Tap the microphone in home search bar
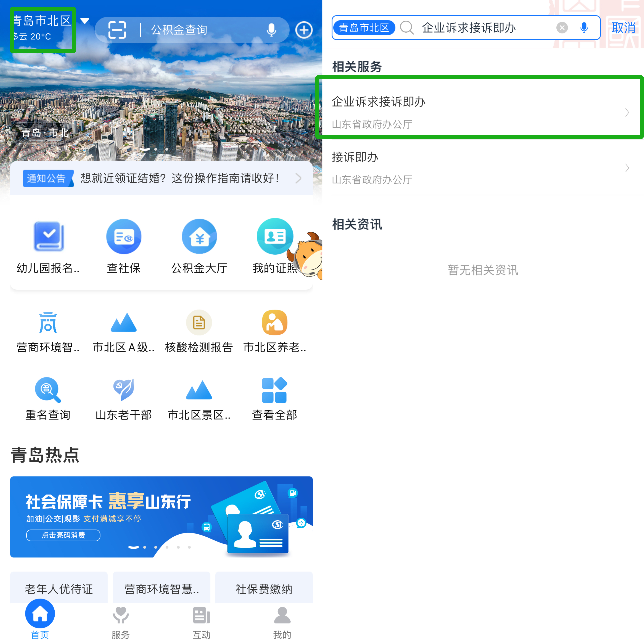The height and width of the screenshot is (644, 644). [271, 30]
